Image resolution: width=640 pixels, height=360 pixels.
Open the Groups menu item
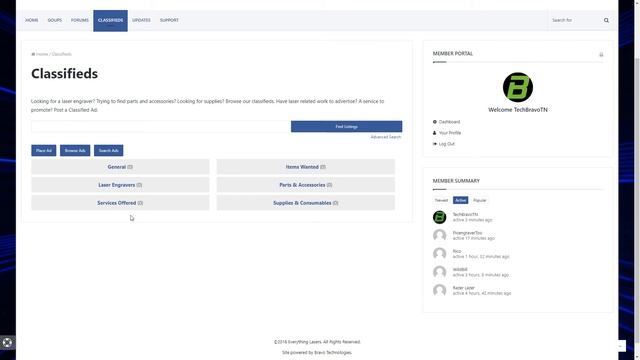point(55,20)
